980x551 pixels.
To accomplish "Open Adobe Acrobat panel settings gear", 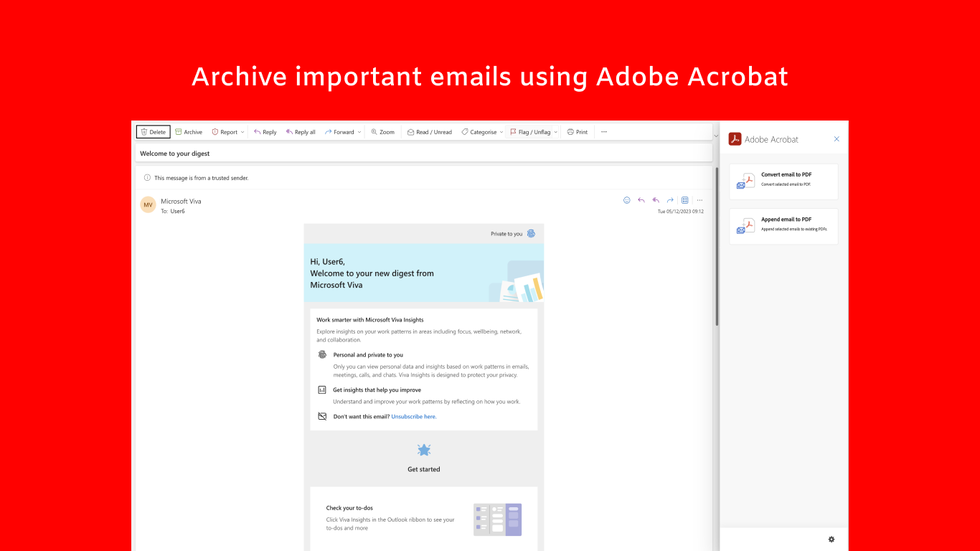I will (831, 540).
